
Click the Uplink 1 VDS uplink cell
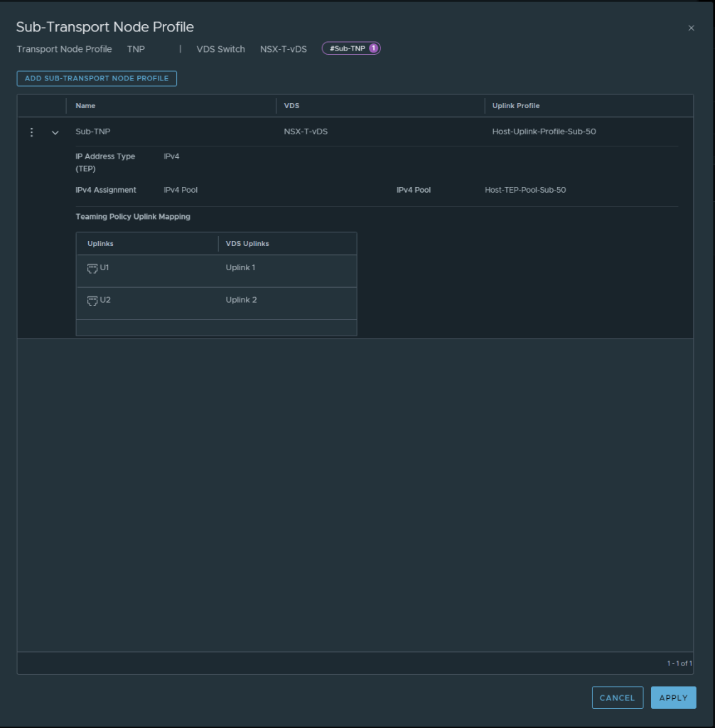pyautogui.click(x=240, y=268)
